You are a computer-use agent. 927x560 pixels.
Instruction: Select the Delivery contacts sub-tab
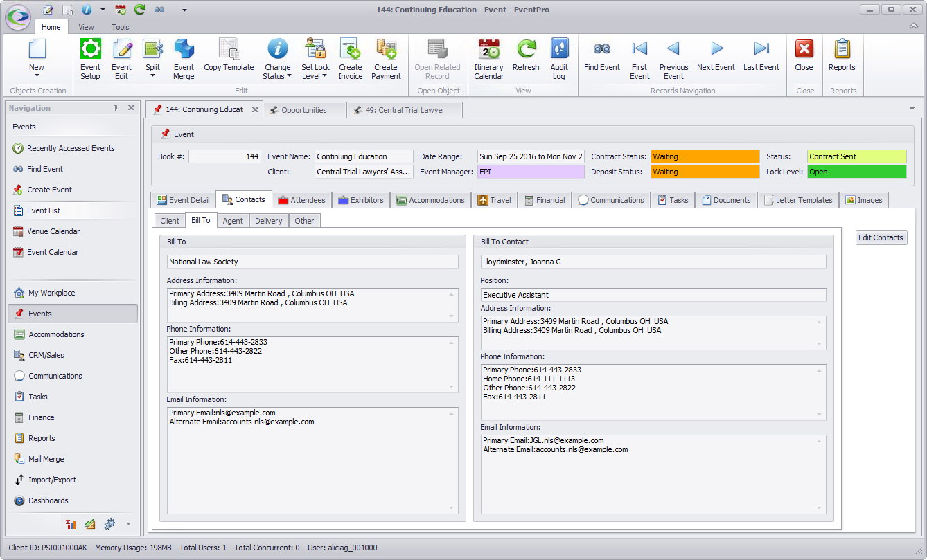tap(269, 221)
